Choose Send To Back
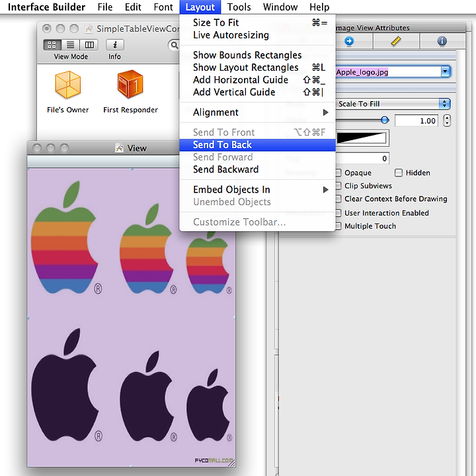This screenshot has width=476, height=476. 257,145
